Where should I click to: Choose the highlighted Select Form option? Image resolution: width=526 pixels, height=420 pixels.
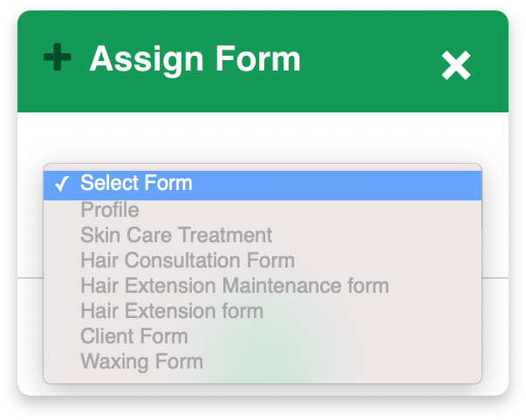pyautogui.click(x=137, y=184)
